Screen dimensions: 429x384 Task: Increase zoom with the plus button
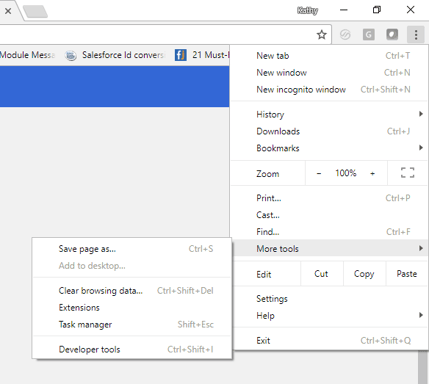click(372, 173)
